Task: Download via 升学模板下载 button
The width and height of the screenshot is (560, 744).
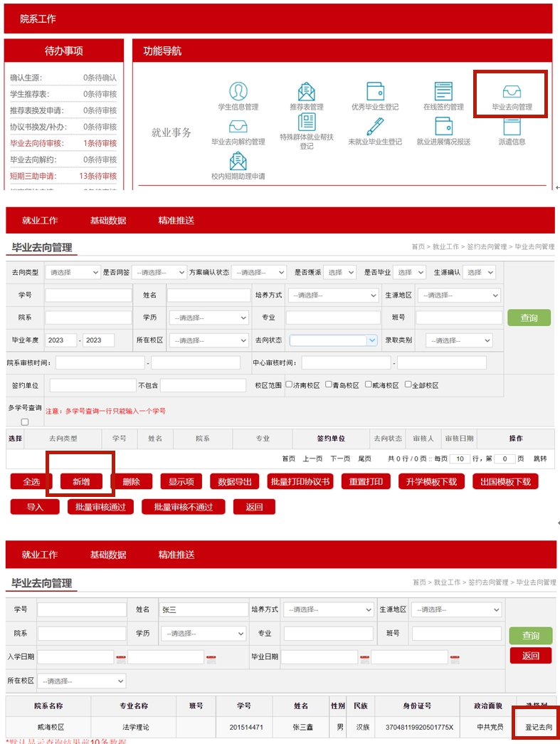Action: click(x=431, y=481)
